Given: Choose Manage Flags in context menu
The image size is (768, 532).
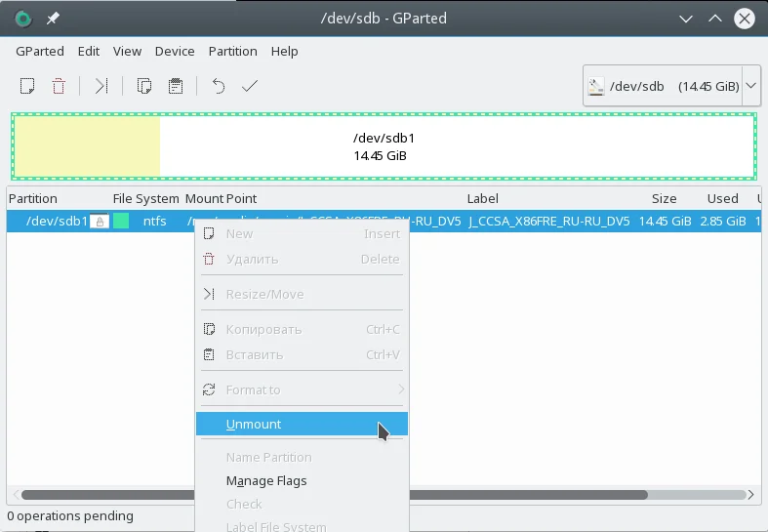Looking at the screenshot, I should 302,481.
